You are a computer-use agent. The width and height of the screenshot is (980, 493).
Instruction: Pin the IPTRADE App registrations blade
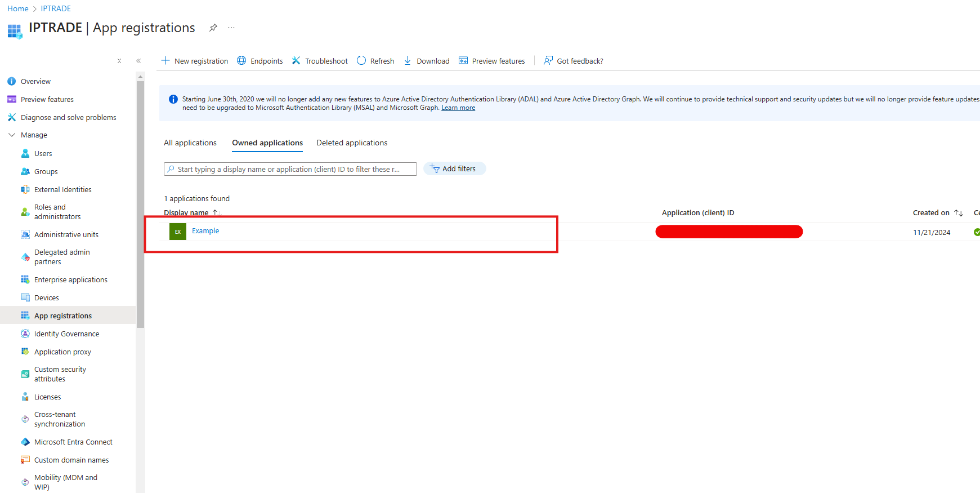pyautogui.click(x=213, y=28)
